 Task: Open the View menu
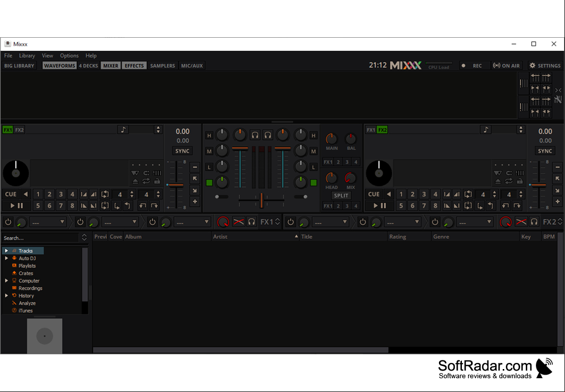47,56
